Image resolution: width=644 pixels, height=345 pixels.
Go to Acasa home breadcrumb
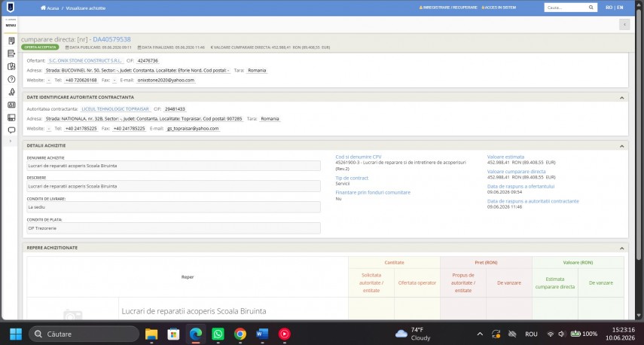click(x=50, y=8)
